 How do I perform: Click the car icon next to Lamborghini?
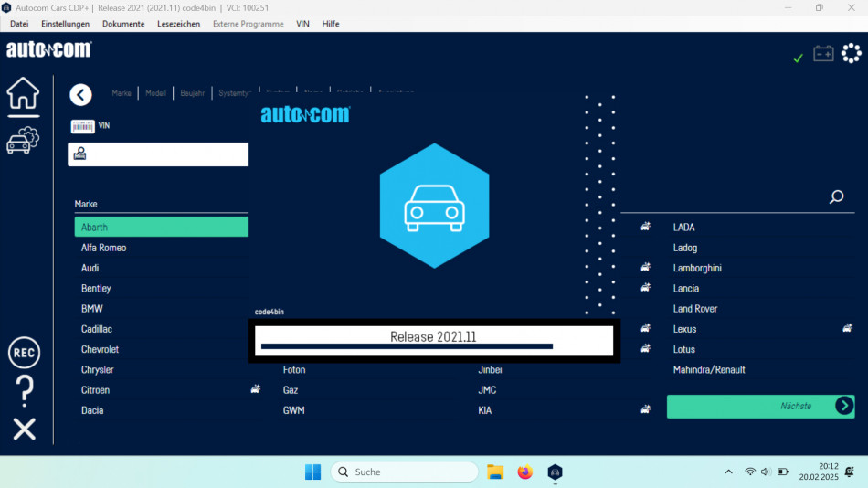645,268
